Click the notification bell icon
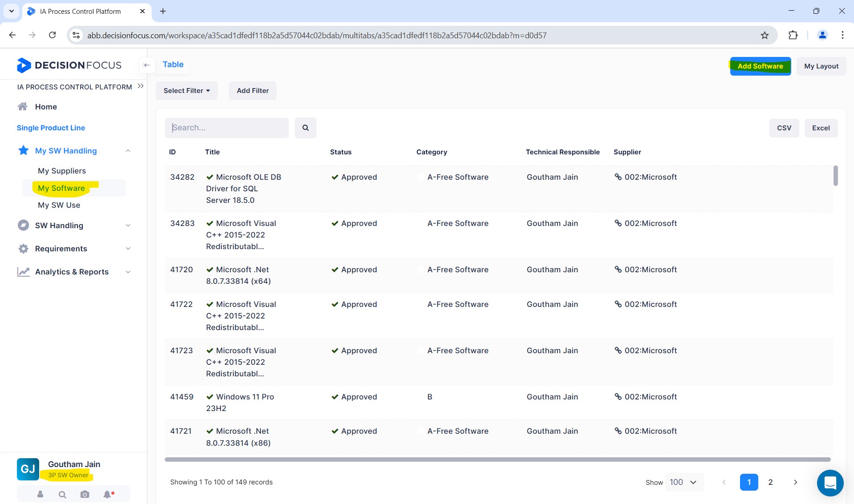Image resolution: width=854 pixels, height=504 pixels. pyautogui.click(x=108, y=494)
